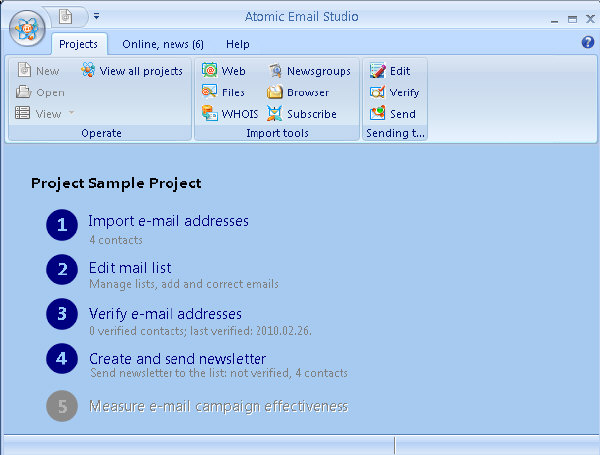Screen dimensions: 600x455
Task: Launch the Web import tool icon
Action: coord(209,70)
